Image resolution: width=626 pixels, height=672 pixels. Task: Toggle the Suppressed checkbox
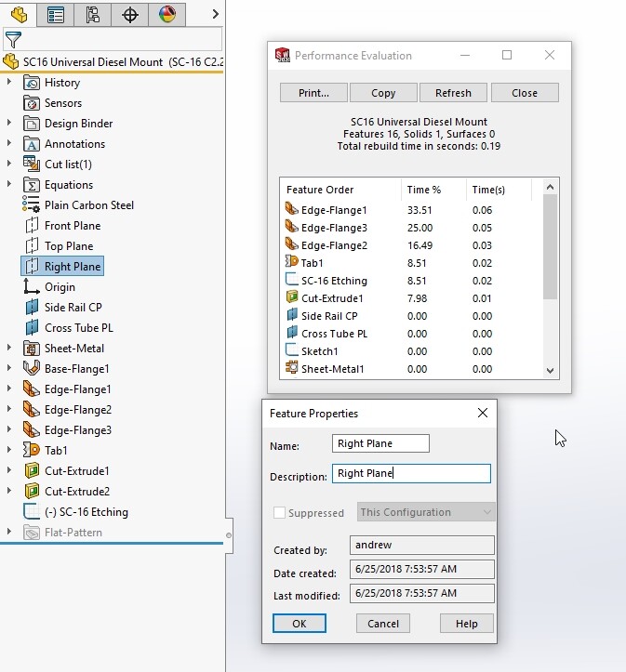pos(279,512)
